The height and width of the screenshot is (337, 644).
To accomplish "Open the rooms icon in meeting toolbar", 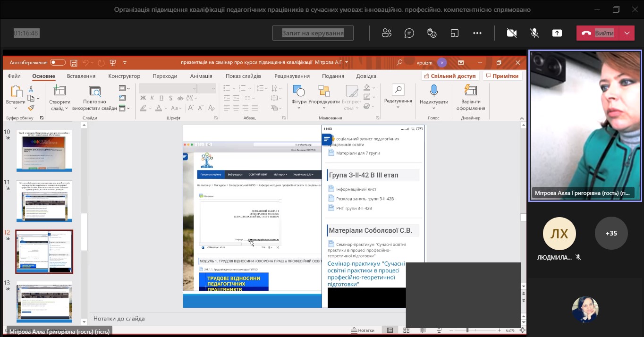I will click(x=454, y=33).
